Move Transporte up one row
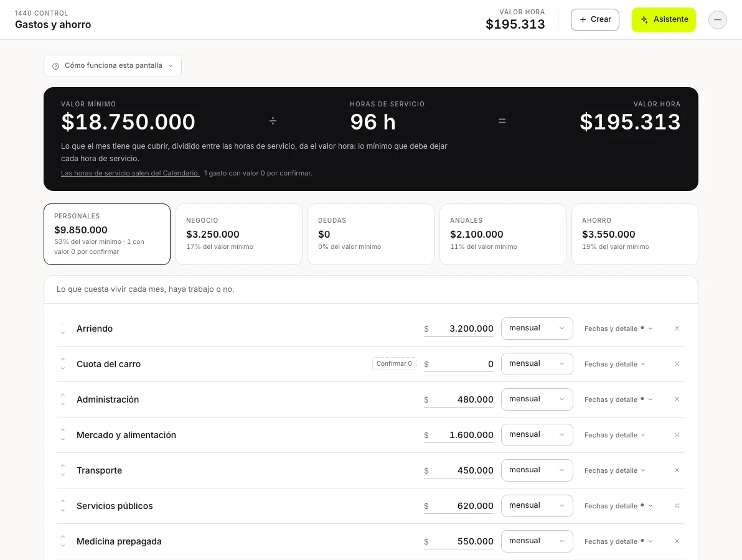 click(62, 466)
